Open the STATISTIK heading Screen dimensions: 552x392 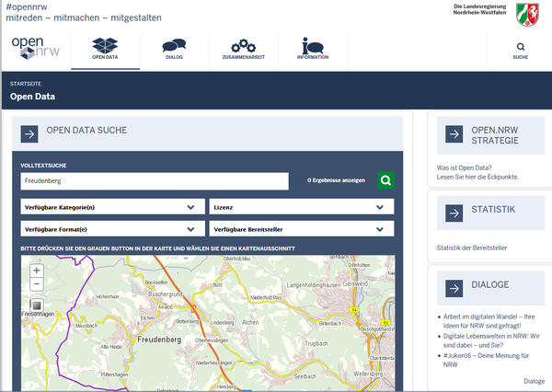coord(493,210)
